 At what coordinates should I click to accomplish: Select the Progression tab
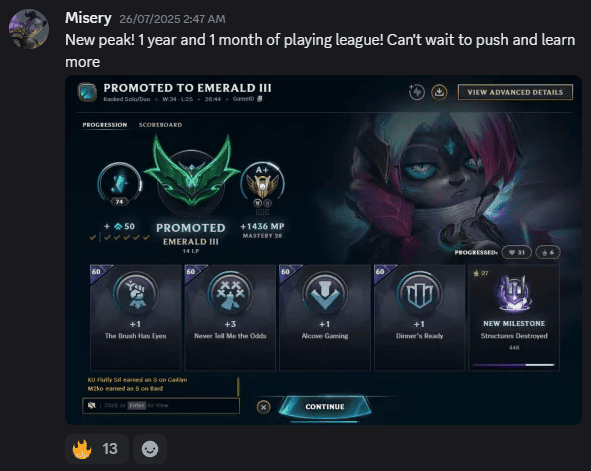point(105,125)
